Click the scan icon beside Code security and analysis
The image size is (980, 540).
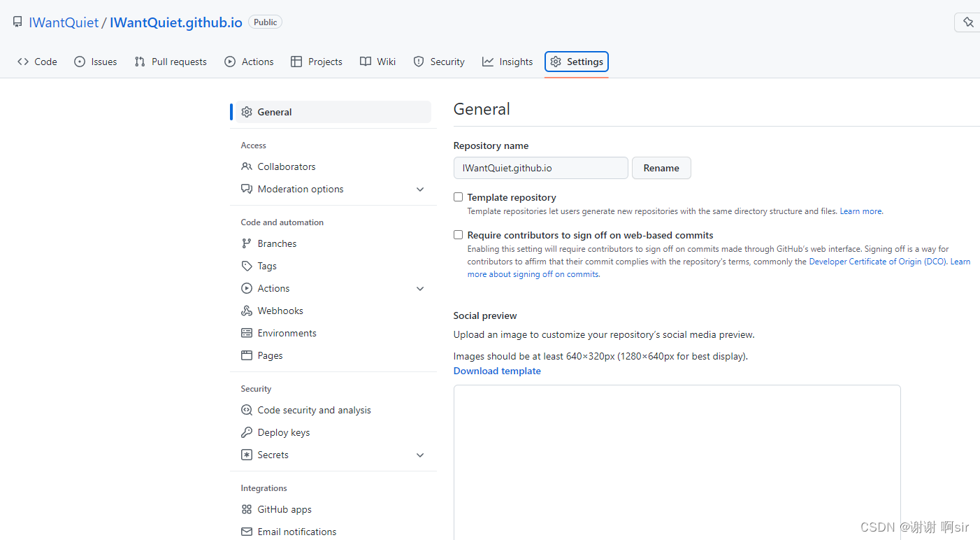(247, 410)
